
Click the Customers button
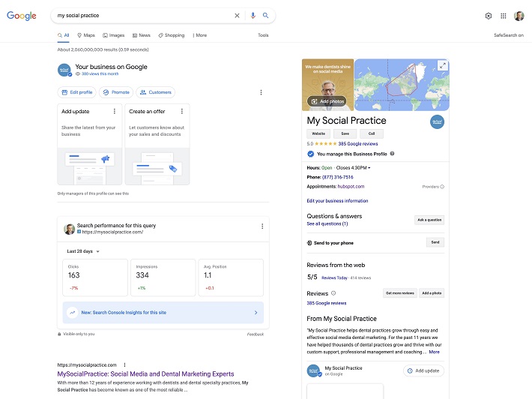click(x=156, y=92)
